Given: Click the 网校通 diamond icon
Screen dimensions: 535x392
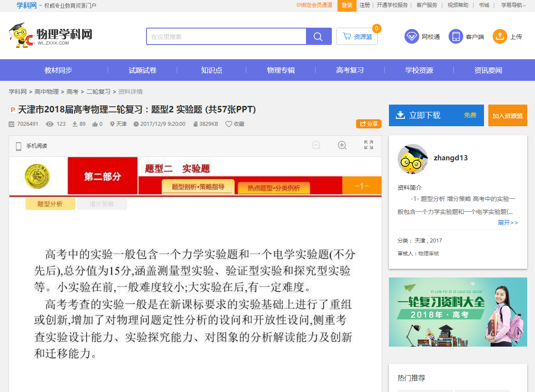Looking at the screenshot, I should (411, 37).
